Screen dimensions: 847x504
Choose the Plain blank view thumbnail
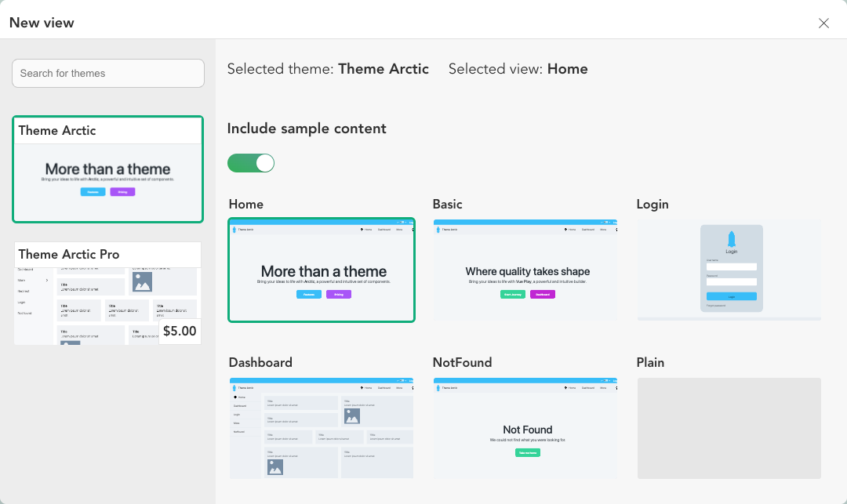point(729,429)
